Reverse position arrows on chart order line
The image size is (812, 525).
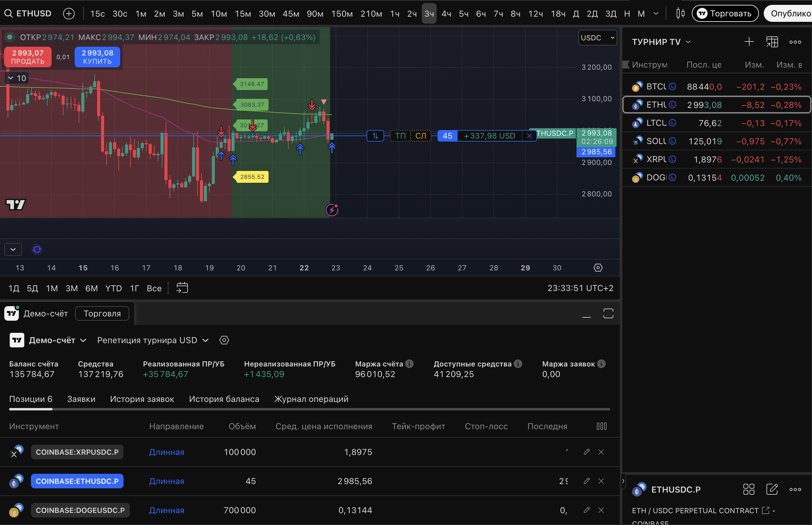point(375,136)
